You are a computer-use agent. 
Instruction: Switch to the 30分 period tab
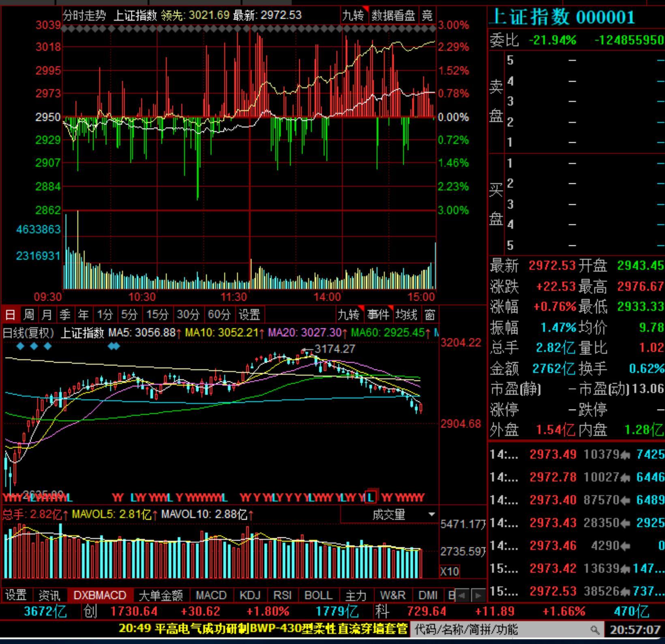[x=188, y=314]
